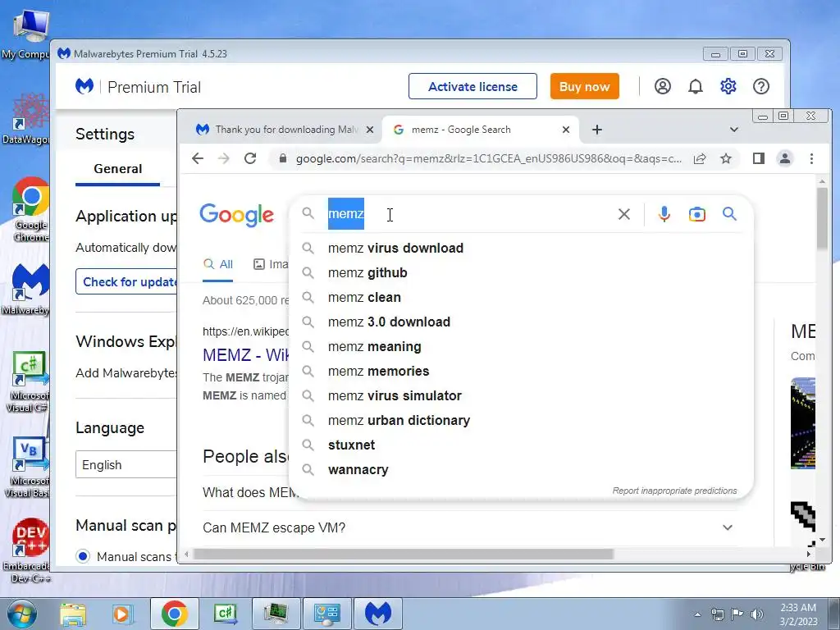Open Malwarebytes desktop shortcut
This screenshot has height=630, width=840.
click(30, 290)
